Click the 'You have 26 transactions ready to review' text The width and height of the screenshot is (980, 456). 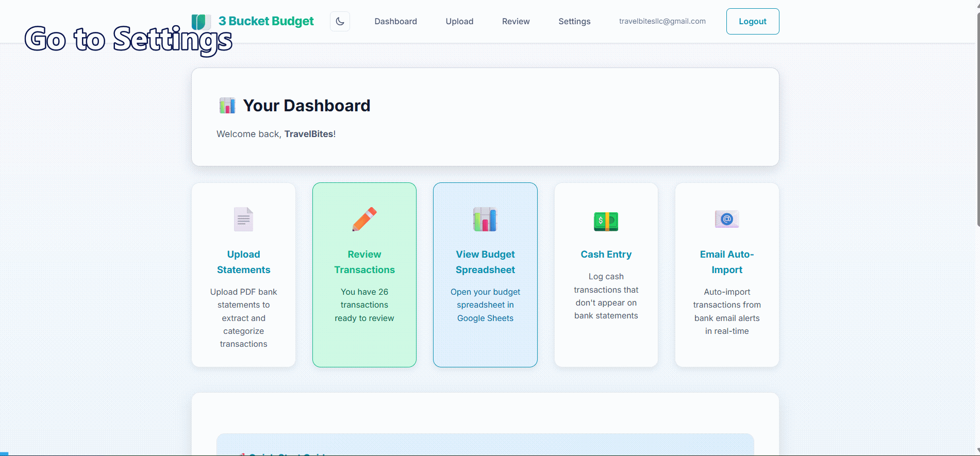(x=364, y=305)
